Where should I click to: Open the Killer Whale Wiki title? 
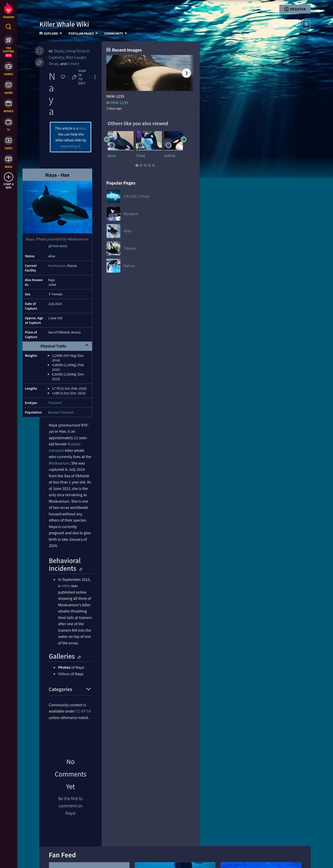click(x=64, y=24)
